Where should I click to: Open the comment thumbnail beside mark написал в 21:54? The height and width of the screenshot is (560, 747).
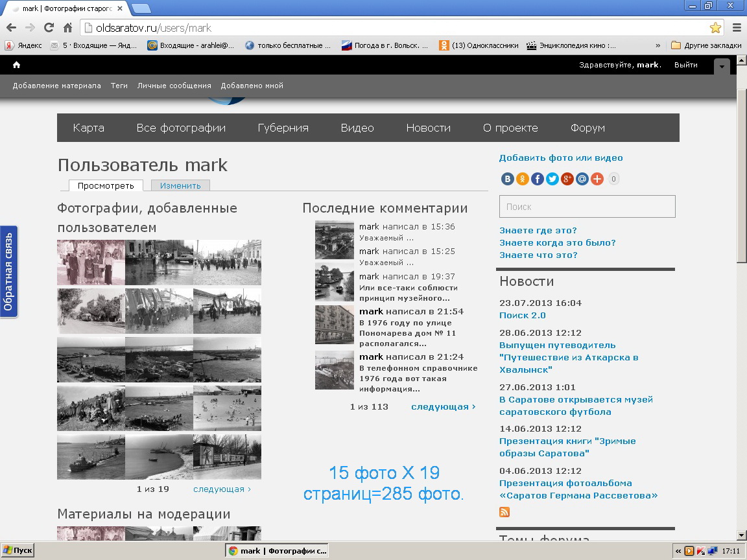tap(335, 324)
